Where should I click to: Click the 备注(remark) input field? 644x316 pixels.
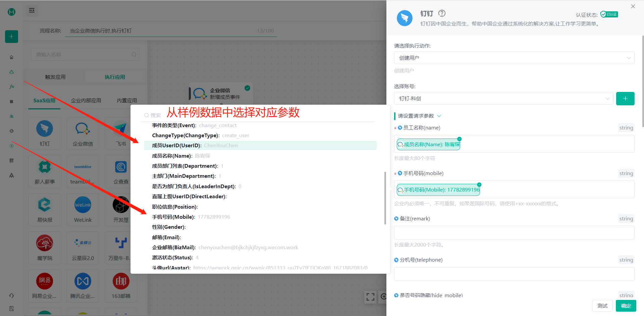(514, 232)
